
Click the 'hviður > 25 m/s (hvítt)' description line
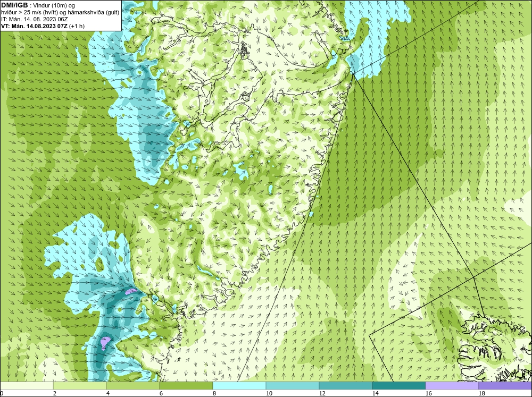click(30, 13)
